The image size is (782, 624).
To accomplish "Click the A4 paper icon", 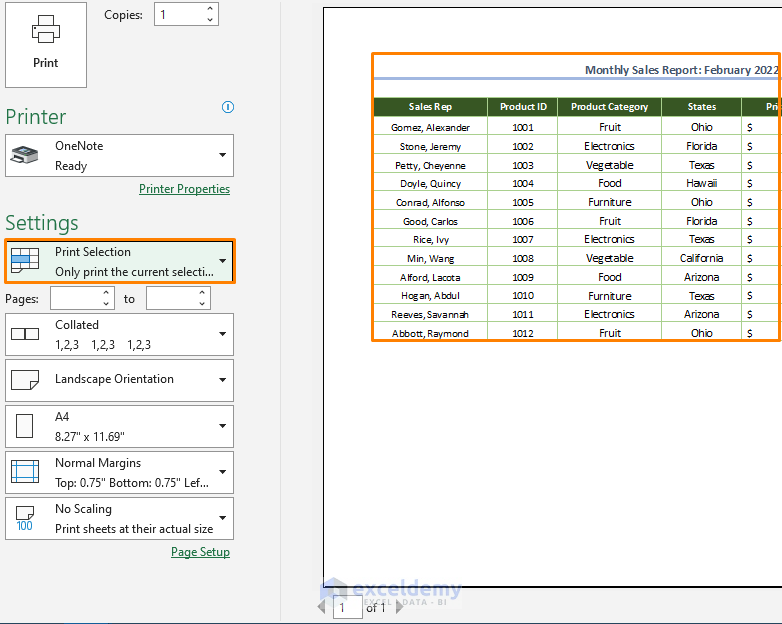I will click(24, 426).
